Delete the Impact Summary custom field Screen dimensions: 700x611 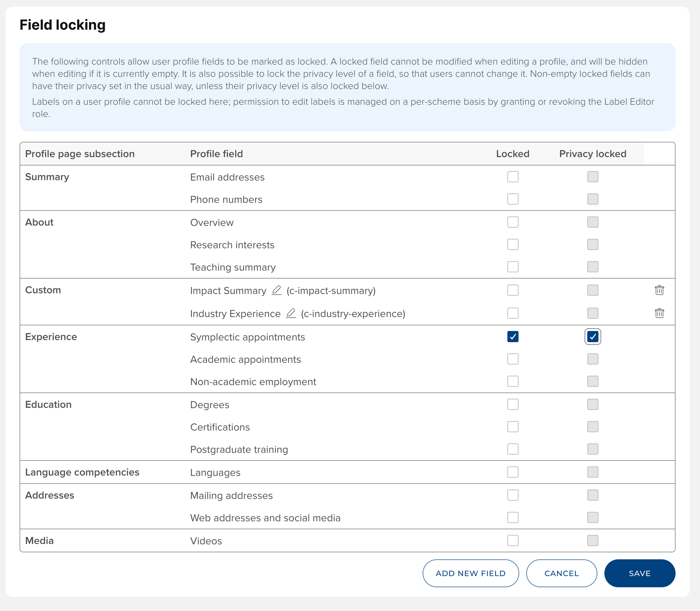pos(659,290)
